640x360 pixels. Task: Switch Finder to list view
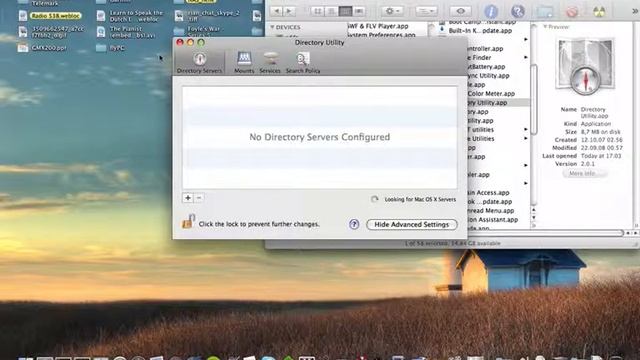tap(331, 11)
